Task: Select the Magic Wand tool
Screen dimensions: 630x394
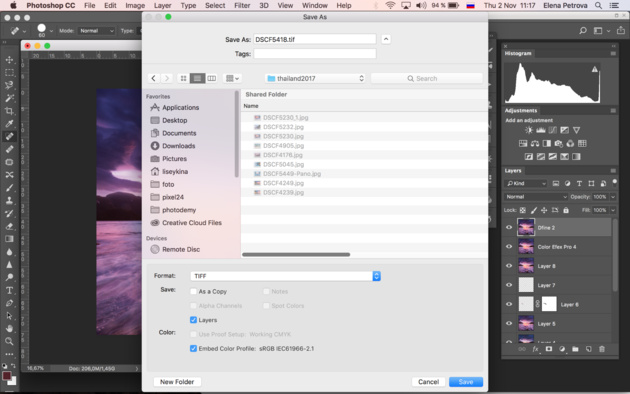Action: (x=9, y=98)
